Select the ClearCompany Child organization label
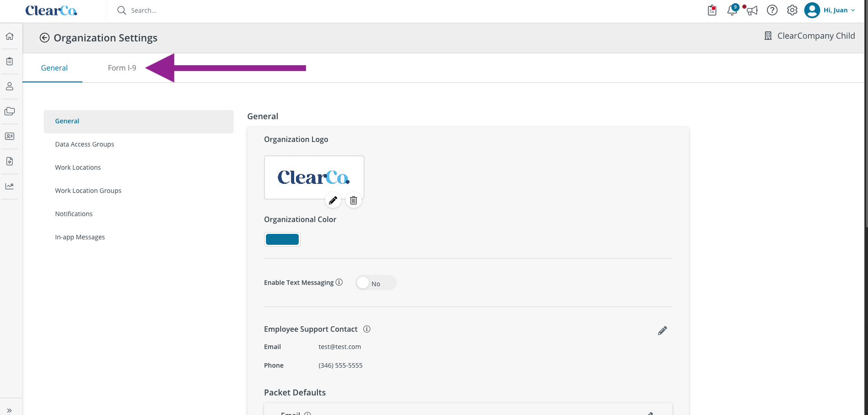This screenshot has height=415, width=868. pos(816,36)
